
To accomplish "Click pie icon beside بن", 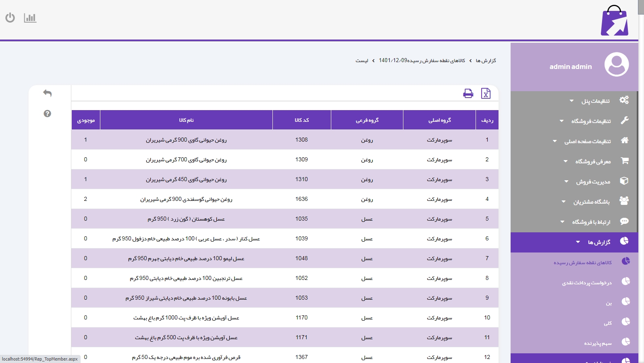I will (626, 302).
